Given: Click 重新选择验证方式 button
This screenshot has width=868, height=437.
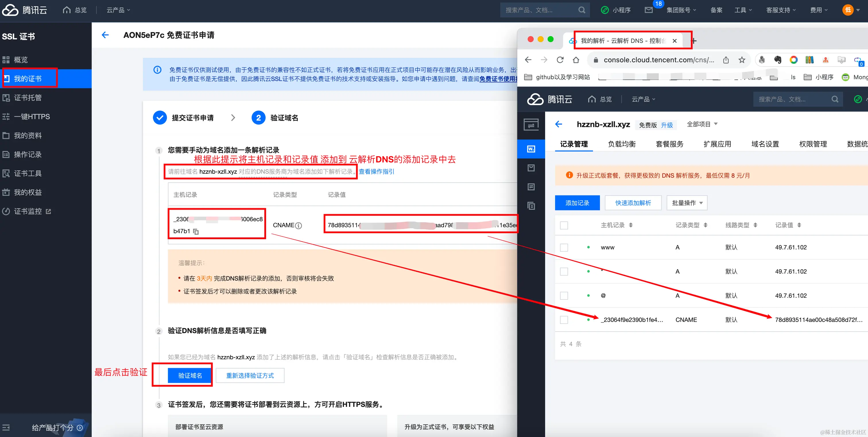Looking at the screenshot, I should 250,375.
